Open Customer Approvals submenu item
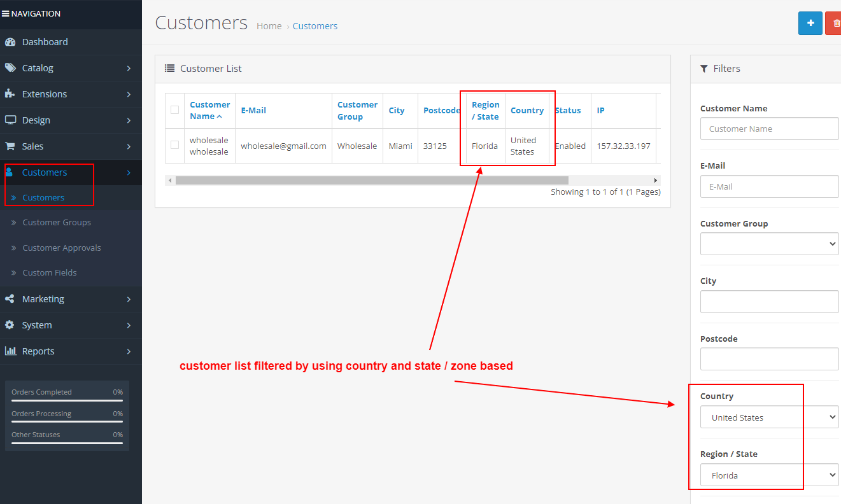This screenshot has width=841, height=504. click(x=62, y=248)
